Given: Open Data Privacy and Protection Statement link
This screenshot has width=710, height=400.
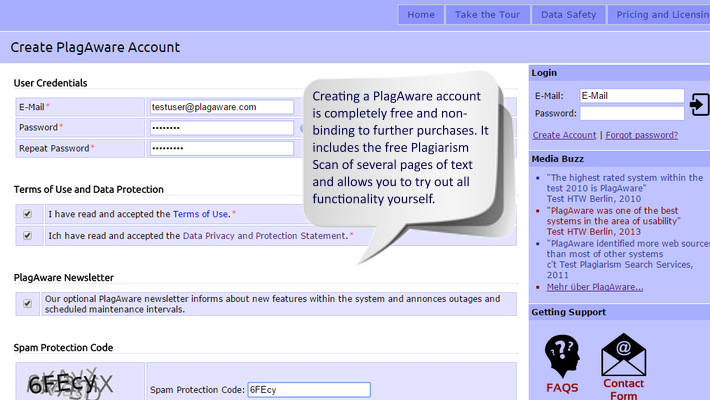Looking at the screenshot, I should coord(264,236).
